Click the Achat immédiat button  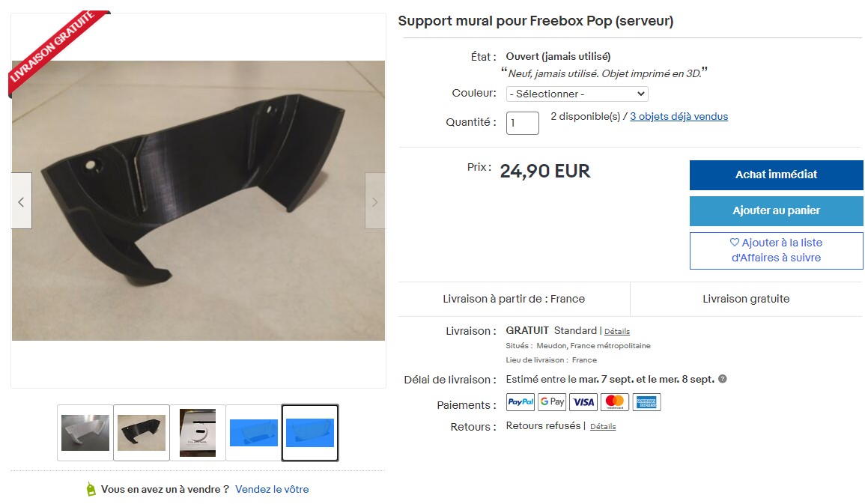coord(776,174)
